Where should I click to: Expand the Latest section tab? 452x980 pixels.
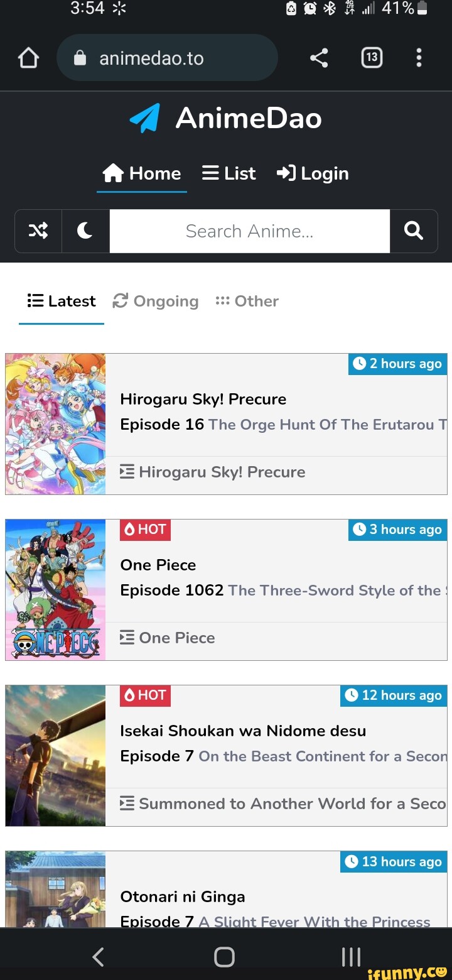click(x=61, y=301)
